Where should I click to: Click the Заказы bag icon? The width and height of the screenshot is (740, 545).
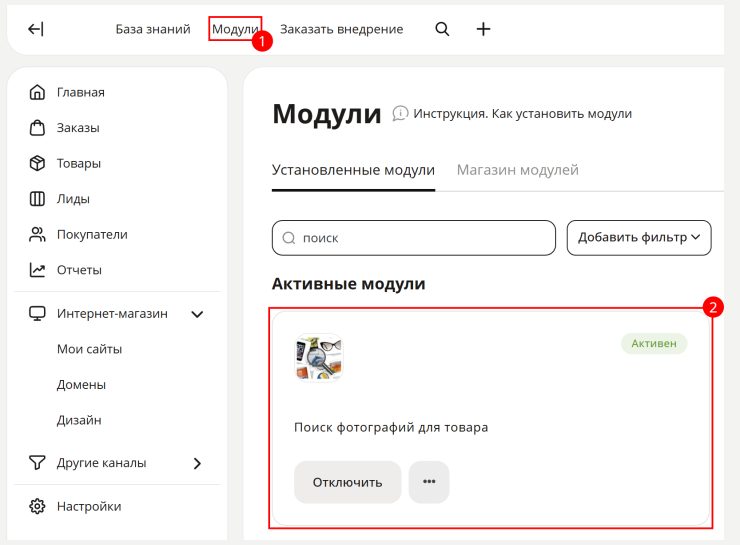[x=37, y=127]
